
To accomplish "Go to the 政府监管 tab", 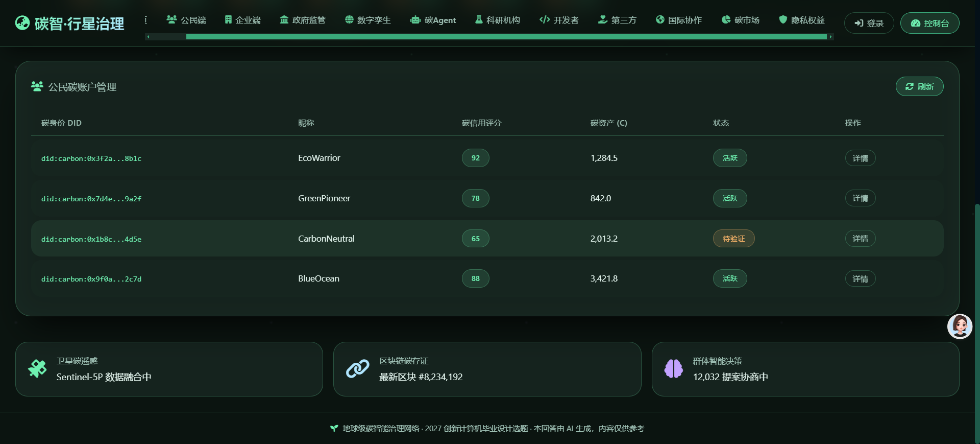I will (x=303, y=20).
